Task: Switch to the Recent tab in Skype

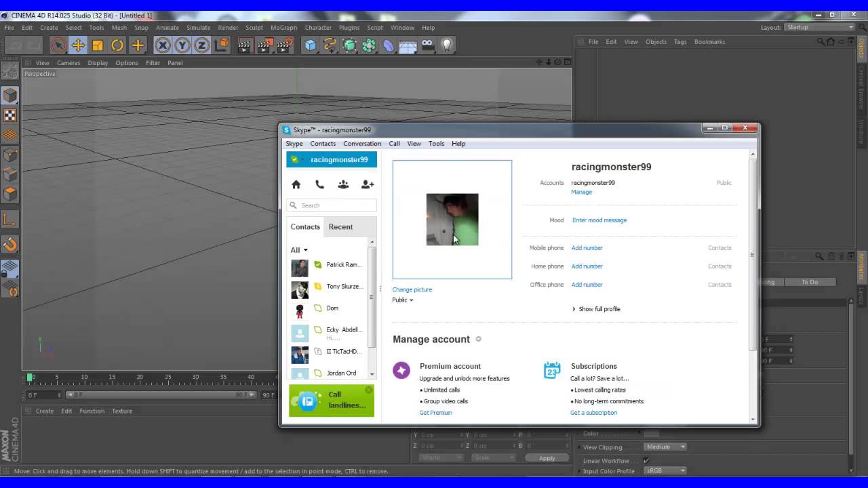Action: point(340,227)
